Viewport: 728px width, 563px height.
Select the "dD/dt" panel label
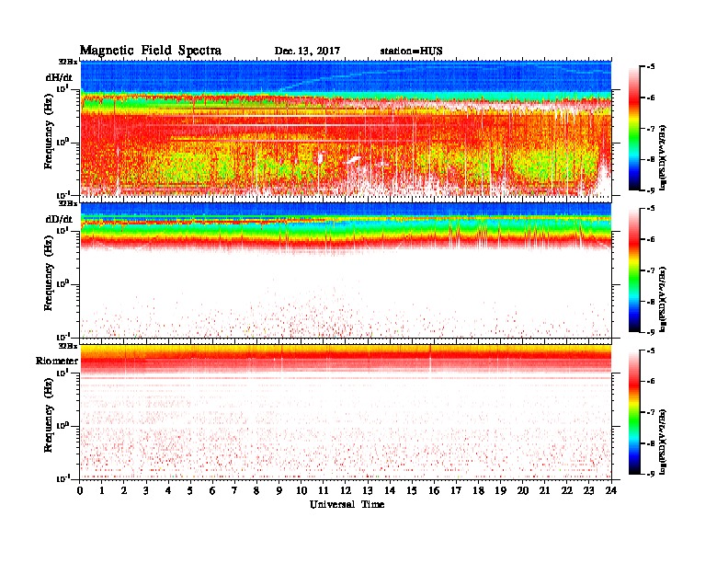point(59,219)
